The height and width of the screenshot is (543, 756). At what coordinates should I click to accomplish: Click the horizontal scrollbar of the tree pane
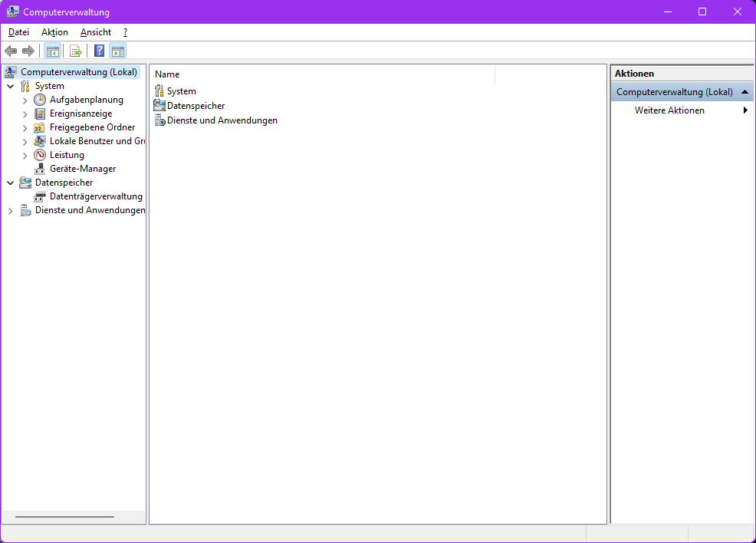[x=64, y=517]
